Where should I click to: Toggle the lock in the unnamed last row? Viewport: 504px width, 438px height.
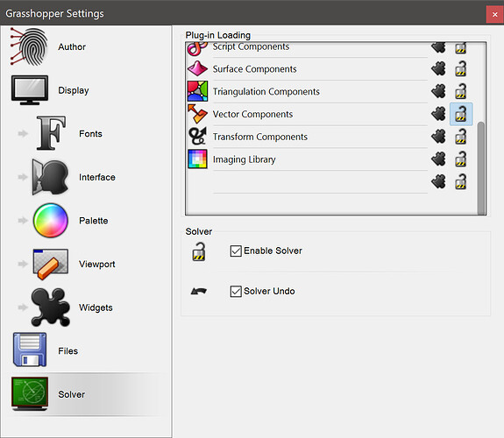[x=460, y=181]
